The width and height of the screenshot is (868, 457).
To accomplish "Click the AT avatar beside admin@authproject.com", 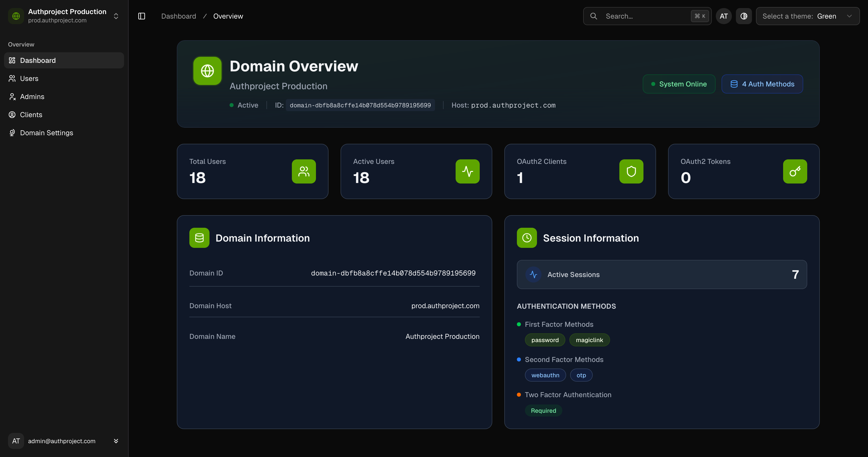I will tap(16, 441).
